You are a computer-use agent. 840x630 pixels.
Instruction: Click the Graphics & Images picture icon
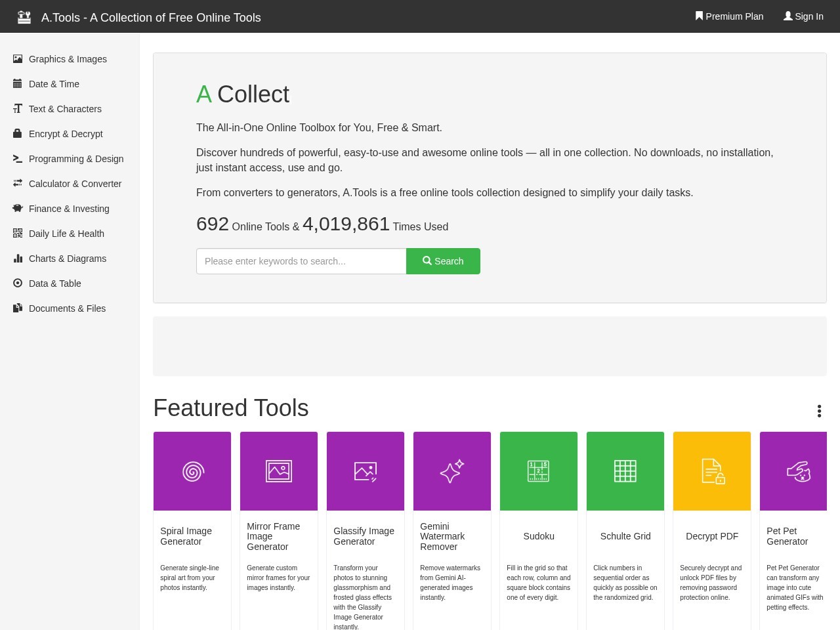tap(18, 59)
